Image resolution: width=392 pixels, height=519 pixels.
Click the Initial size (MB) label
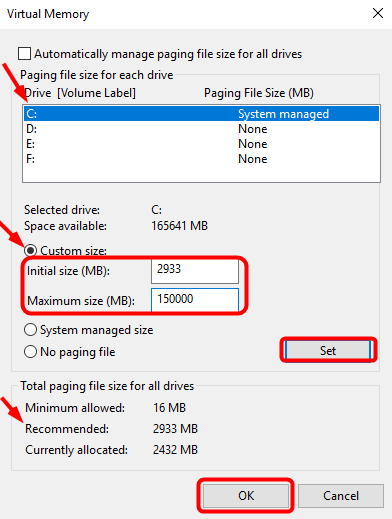point(68,271)
